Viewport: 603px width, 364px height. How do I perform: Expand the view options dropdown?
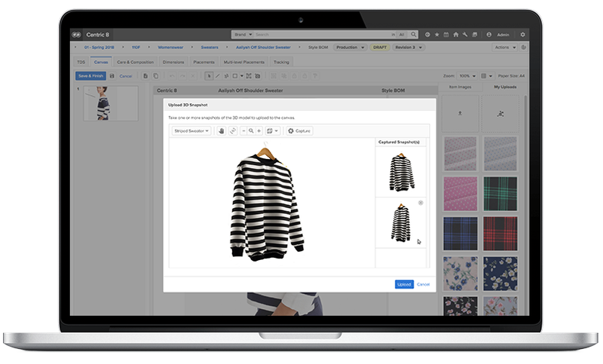pyautogui.click(x=272, y=131)
